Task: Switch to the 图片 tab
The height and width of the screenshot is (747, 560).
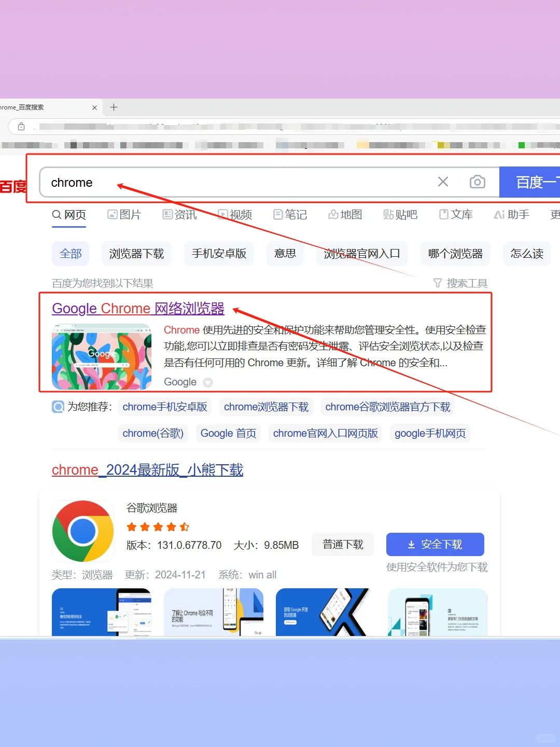Action: click(124, 214)
